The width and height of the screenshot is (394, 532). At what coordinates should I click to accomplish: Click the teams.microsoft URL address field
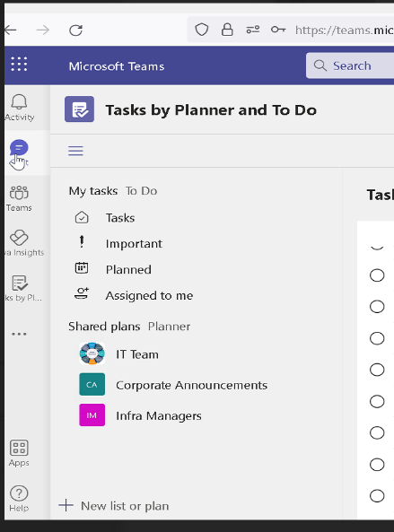point(344,31)
